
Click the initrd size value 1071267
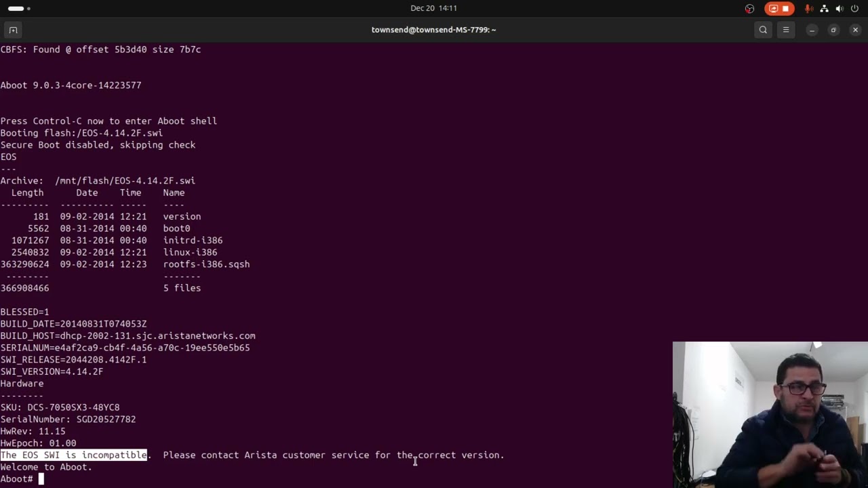30,241
